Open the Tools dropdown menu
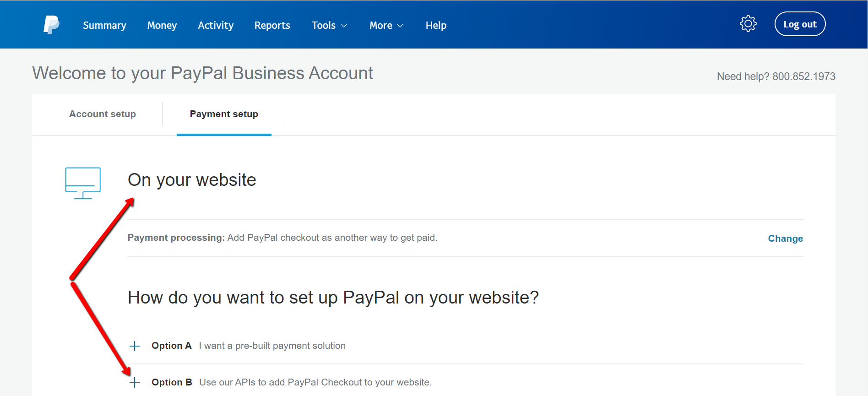 point(329,25)
